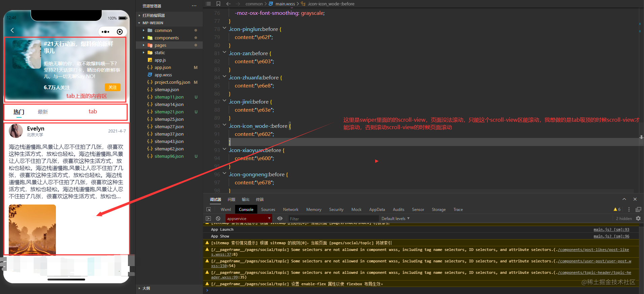The width and height of the screenshot is (644, 294).
Task: Open the explorer panel three-dot menu
Action: coord(194,6)
